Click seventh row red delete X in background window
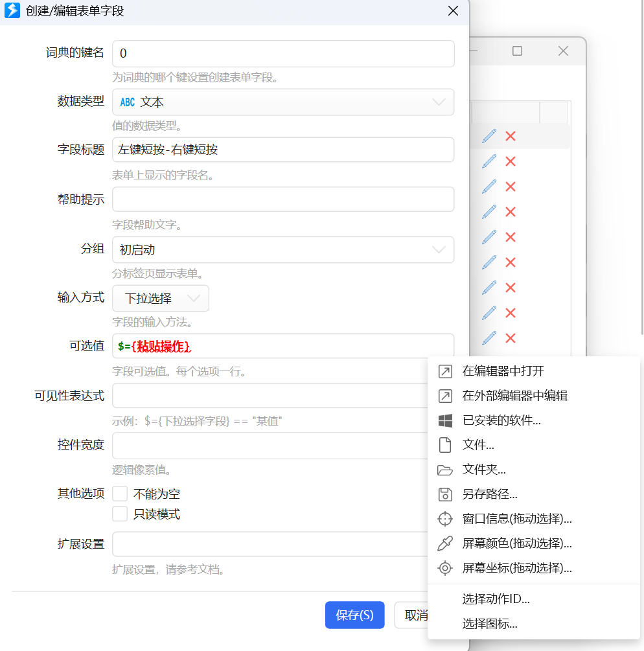This screenshot has height=651, width=644. pos(511,288)
